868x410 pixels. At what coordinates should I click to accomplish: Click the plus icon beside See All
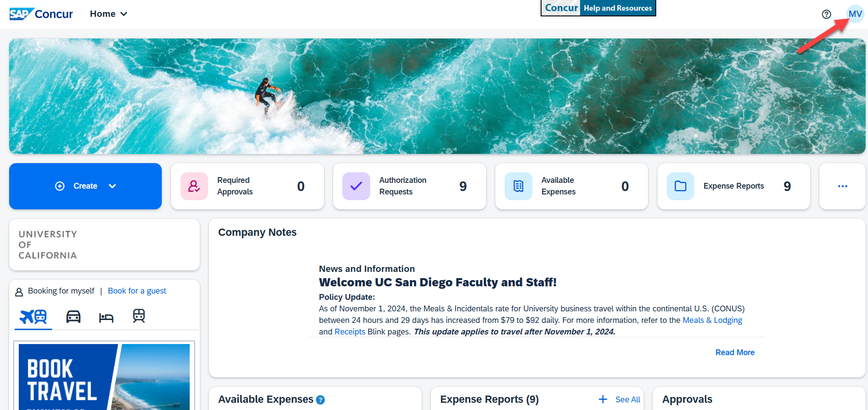pos(603,399)
